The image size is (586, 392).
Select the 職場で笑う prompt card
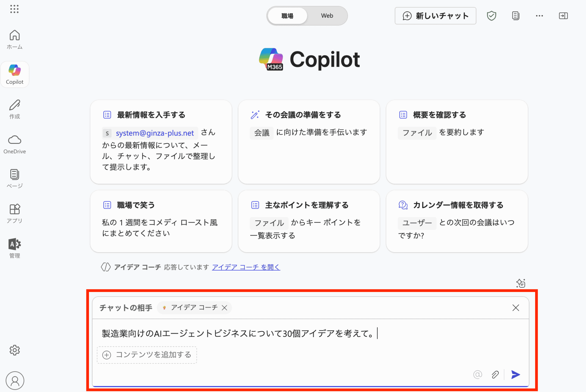161,221
